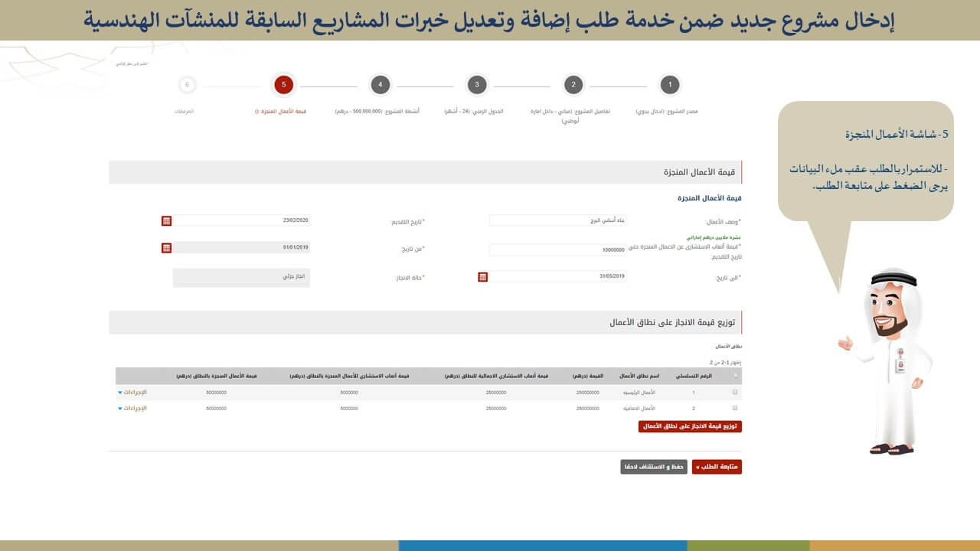Click step 2 circle in wizard
The image size is (980, 551).
tap(573, 85)
